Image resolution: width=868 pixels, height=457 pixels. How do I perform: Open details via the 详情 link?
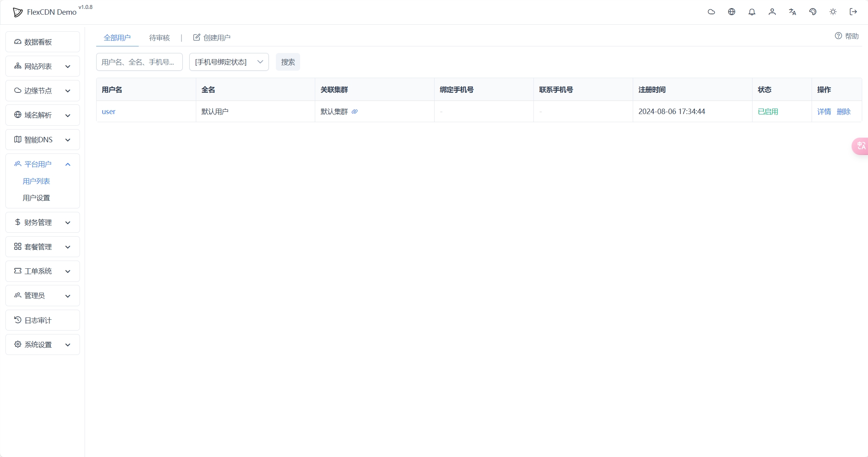coord(824,111)
